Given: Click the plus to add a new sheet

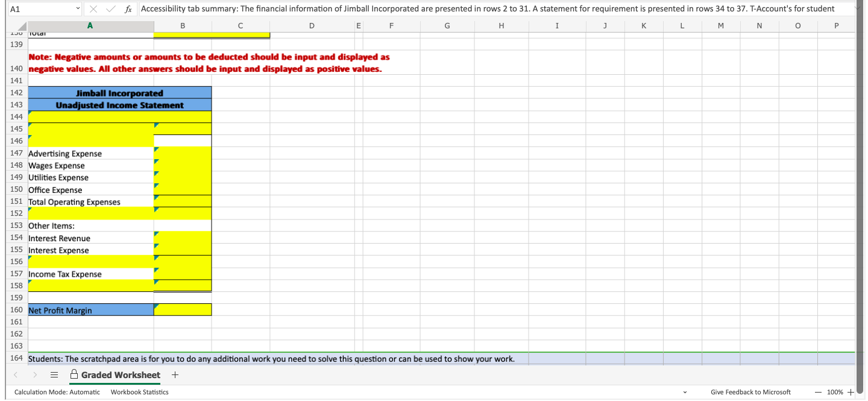Looking at the screenshot, I should tap(175, 374).
